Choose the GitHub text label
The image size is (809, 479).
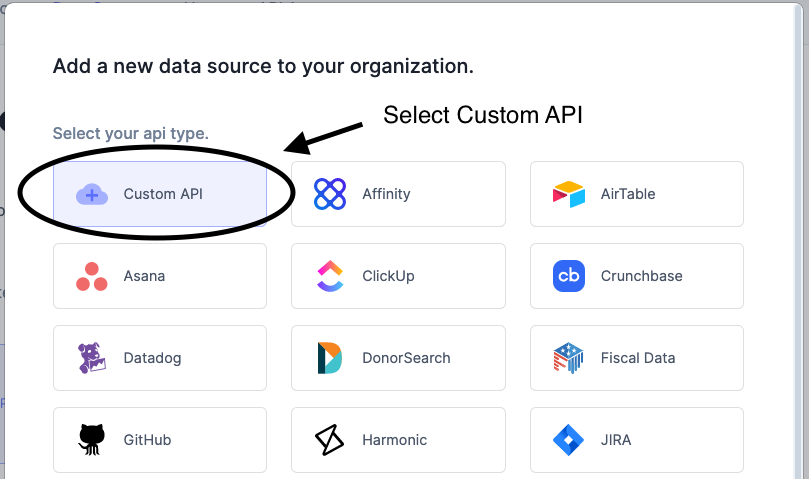tap(147, 440)
